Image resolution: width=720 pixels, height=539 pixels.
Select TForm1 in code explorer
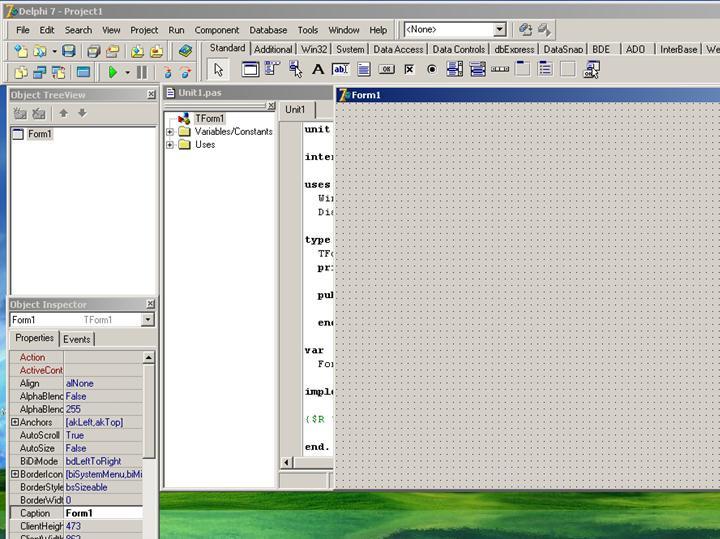(209, 118)
